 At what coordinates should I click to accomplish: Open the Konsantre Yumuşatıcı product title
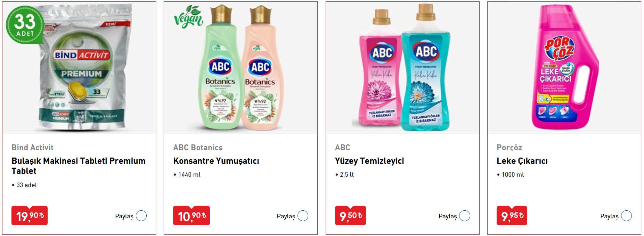pyautogui.click(x=216, y=161)
